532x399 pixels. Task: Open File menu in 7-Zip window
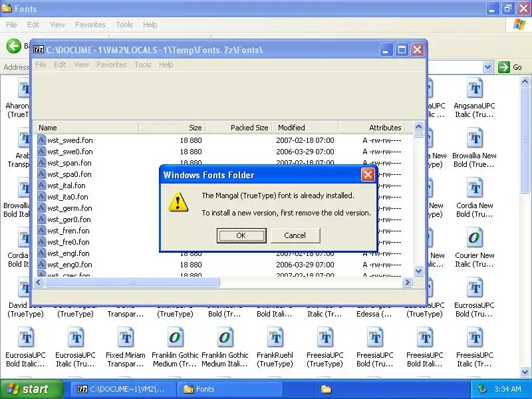click(x=41, y=65)
